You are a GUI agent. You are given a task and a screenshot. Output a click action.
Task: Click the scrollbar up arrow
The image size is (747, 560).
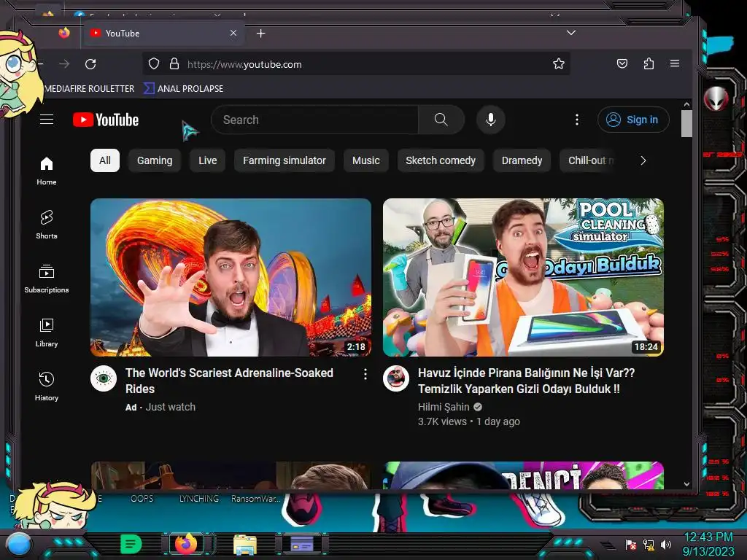coord(686,104)
